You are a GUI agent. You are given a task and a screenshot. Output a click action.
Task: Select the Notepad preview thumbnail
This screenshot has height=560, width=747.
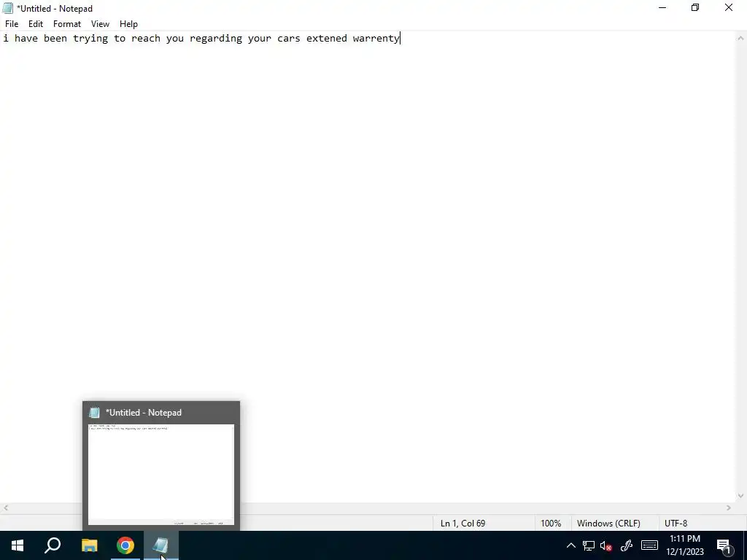click(161, 475)
